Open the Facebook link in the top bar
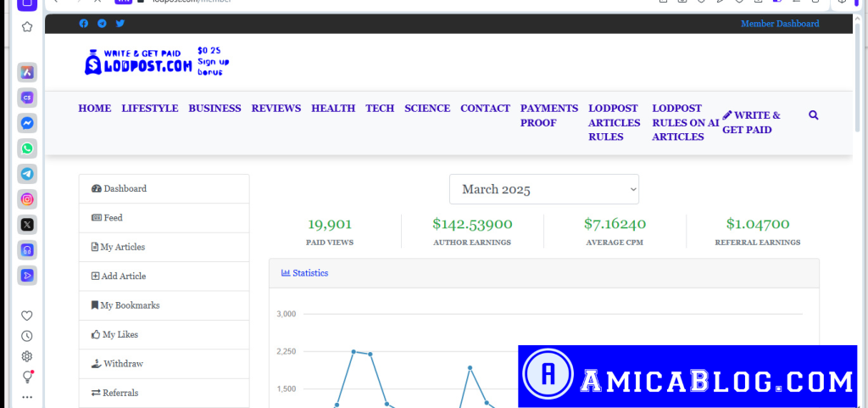868x408 pixels. (83, 24)
